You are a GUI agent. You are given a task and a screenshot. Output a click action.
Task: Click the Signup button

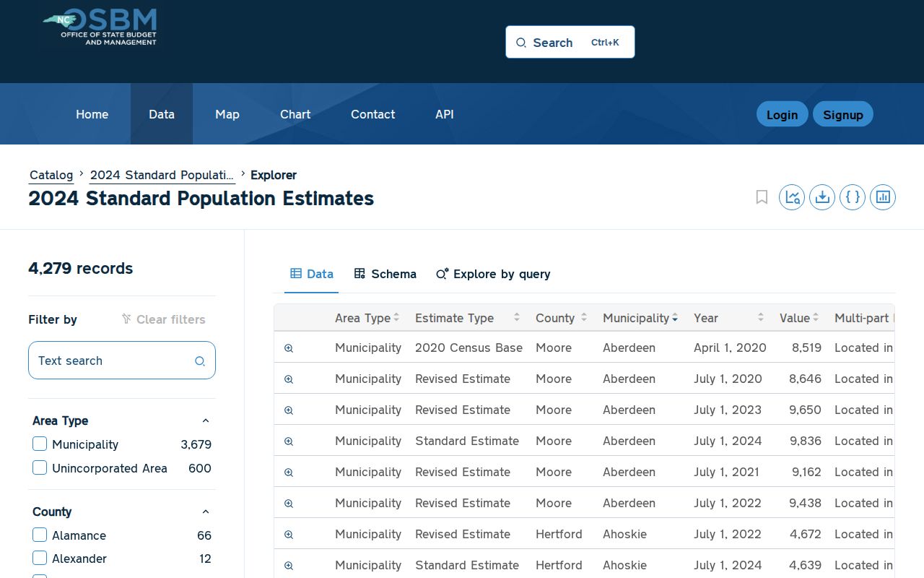click(x=843, y=114)
